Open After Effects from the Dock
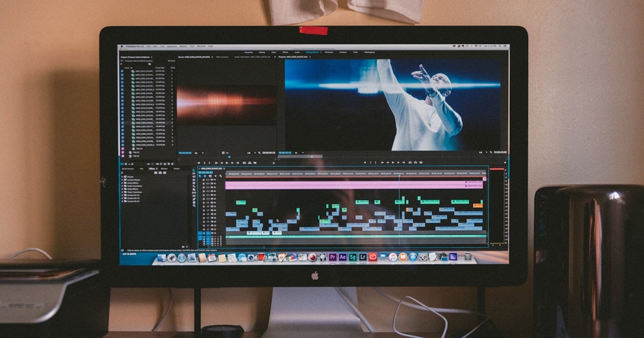 342,257
